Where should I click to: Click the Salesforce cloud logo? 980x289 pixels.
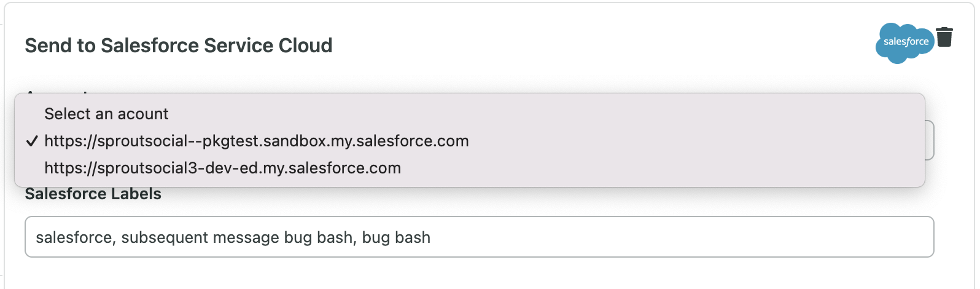point(904,43)
